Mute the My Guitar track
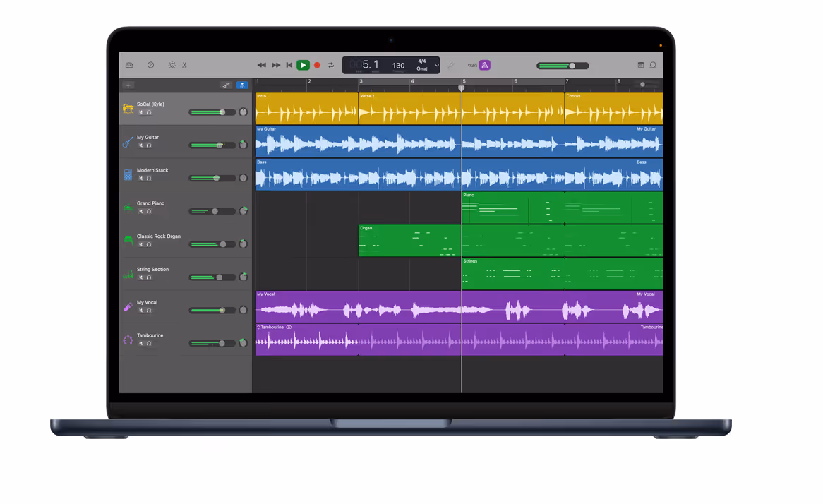The image size is (823, 504). tap(140, 145)
